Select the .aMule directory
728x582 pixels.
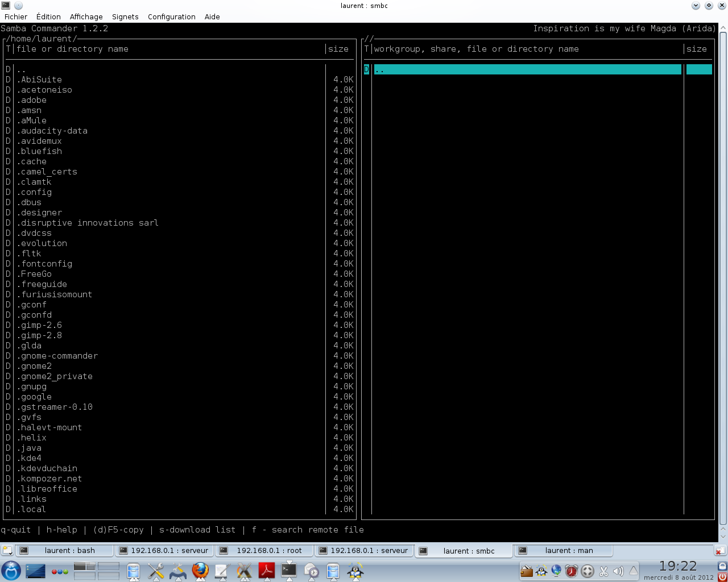pyautogui.click(x=180, y=120)
